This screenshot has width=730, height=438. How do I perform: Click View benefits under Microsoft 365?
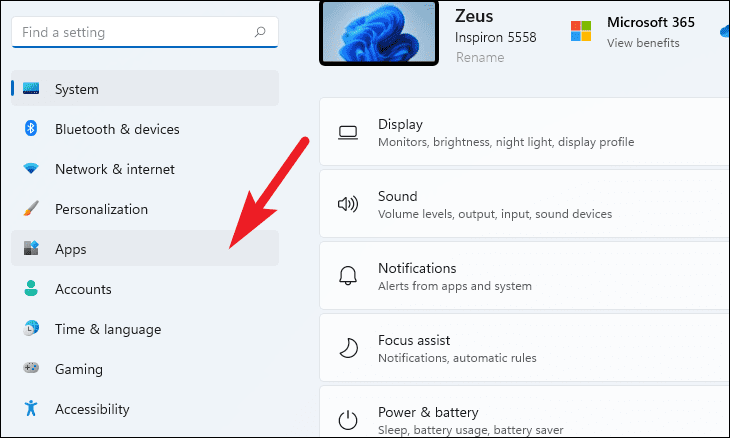tap(643, 43)
